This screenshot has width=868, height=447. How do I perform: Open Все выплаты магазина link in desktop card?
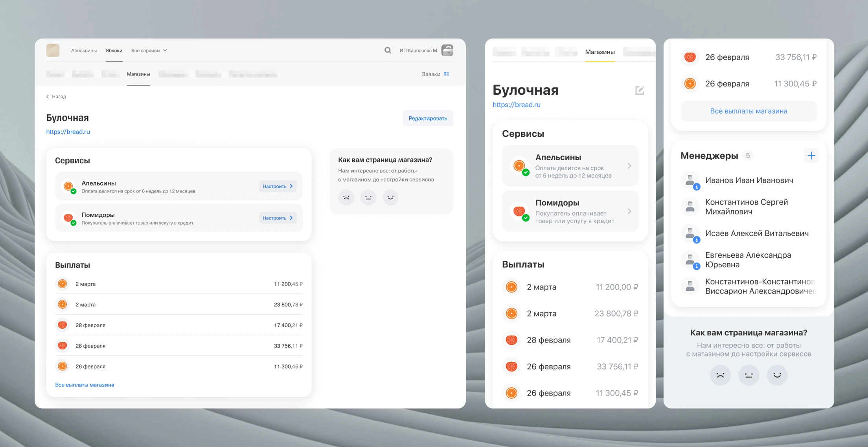coord(85,385)
